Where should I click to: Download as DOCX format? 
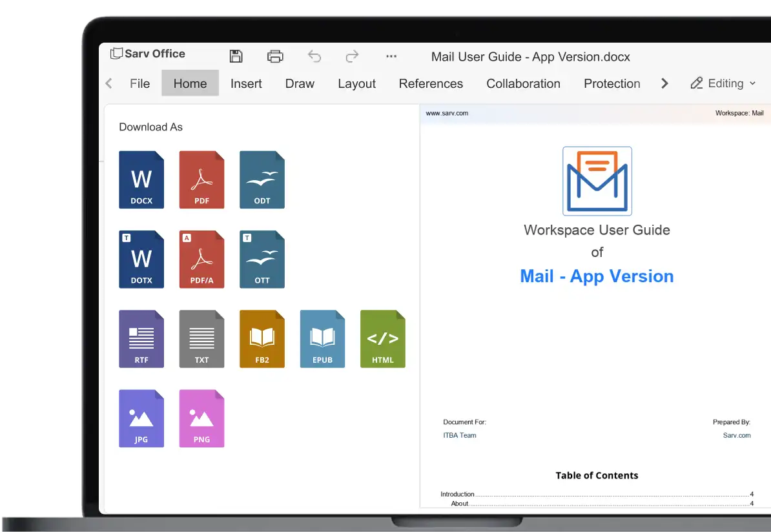(x=141, y=179)
